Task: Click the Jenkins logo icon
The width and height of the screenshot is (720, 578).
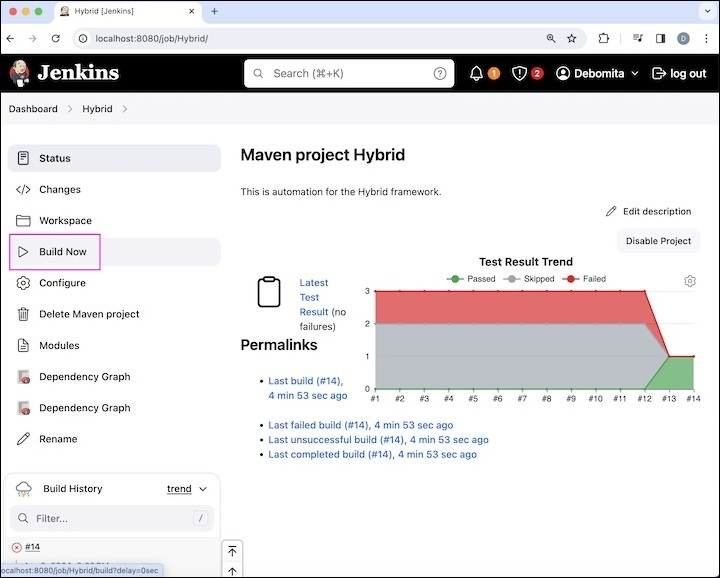Action: [19, 73]
